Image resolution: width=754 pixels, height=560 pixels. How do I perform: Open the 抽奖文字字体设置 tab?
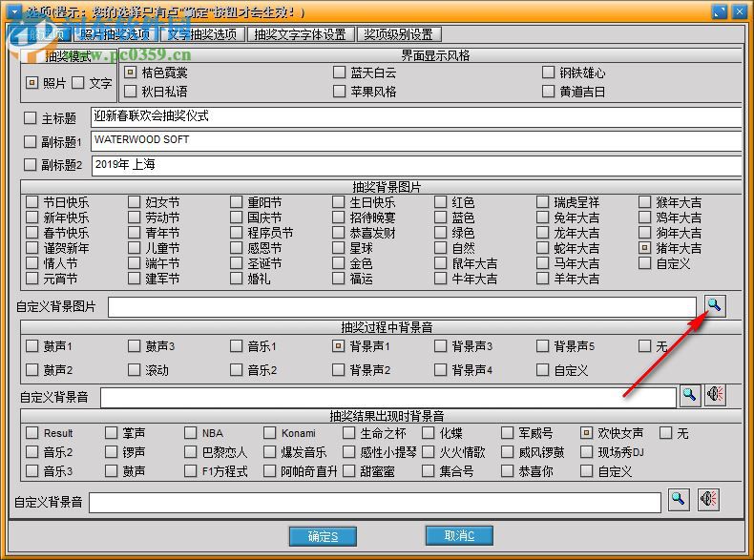pyautogui.click(x=301, y=34)
